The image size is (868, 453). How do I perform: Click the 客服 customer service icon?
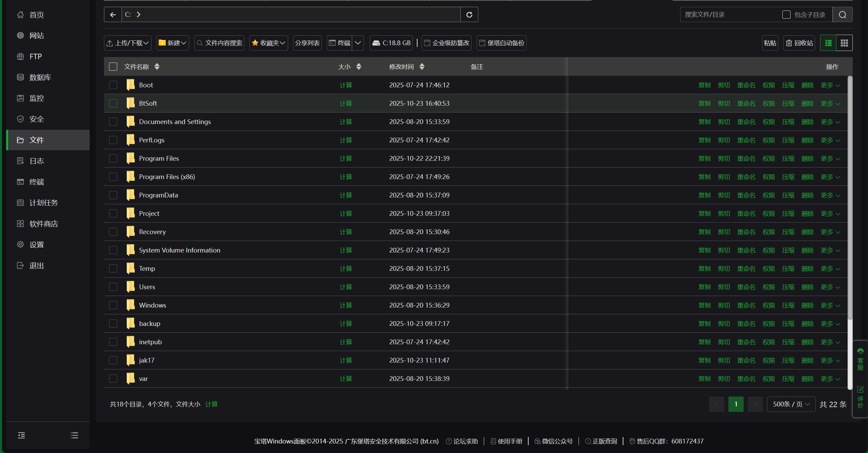click(x=860, y=359)
